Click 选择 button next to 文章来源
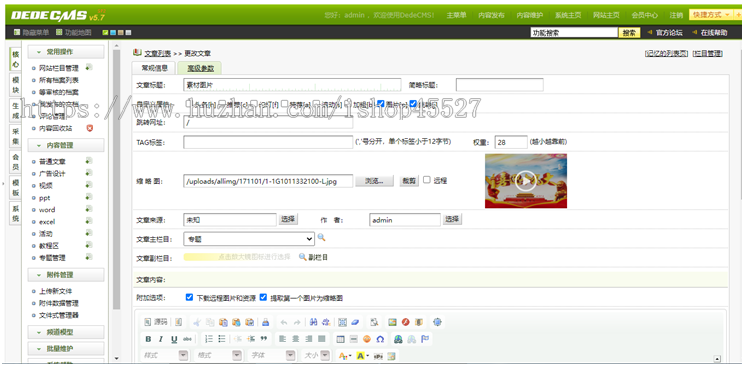Image resolution: width=744 pixels, height=366 pixels. coord(288,219)
